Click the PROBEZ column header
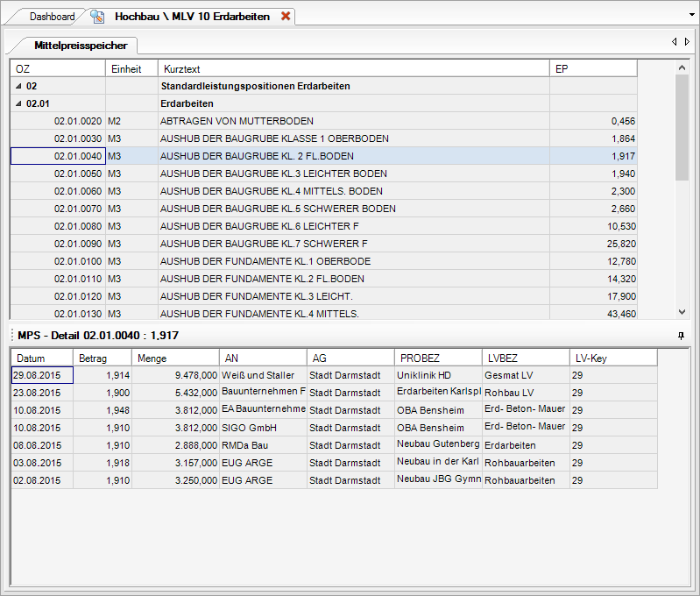The image size is (700, 596). click(438, 358)
